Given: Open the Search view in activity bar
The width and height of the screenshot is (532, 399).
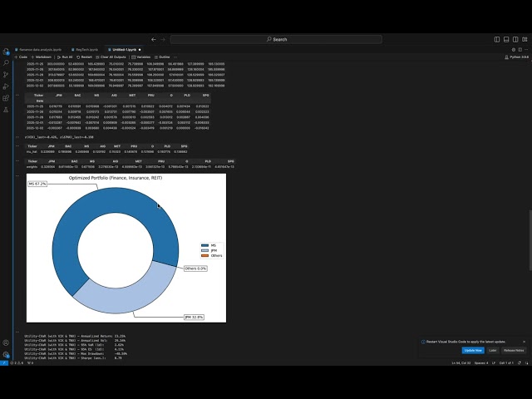Looking at the screenshot, I should [6, 62].
